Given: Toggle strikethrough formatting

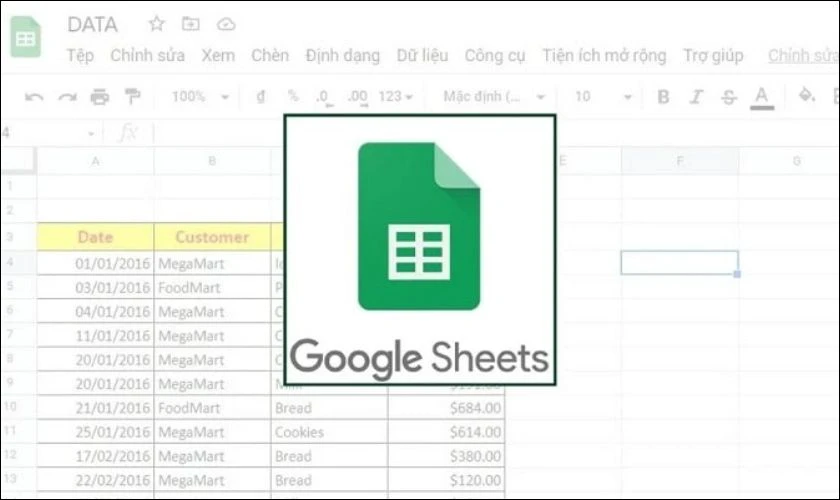Looking at the screenshot, I should [x=729, y=97].
